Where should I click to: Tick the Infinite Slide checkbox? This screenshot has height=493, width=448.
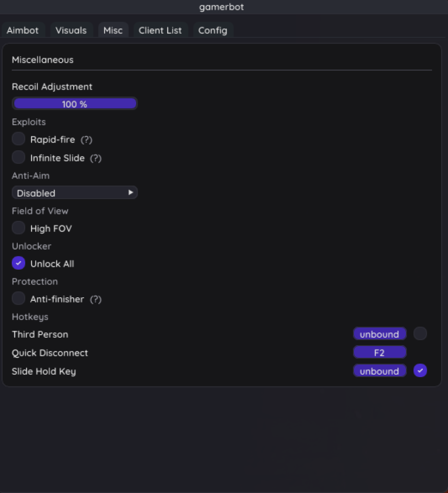point(19,158)
